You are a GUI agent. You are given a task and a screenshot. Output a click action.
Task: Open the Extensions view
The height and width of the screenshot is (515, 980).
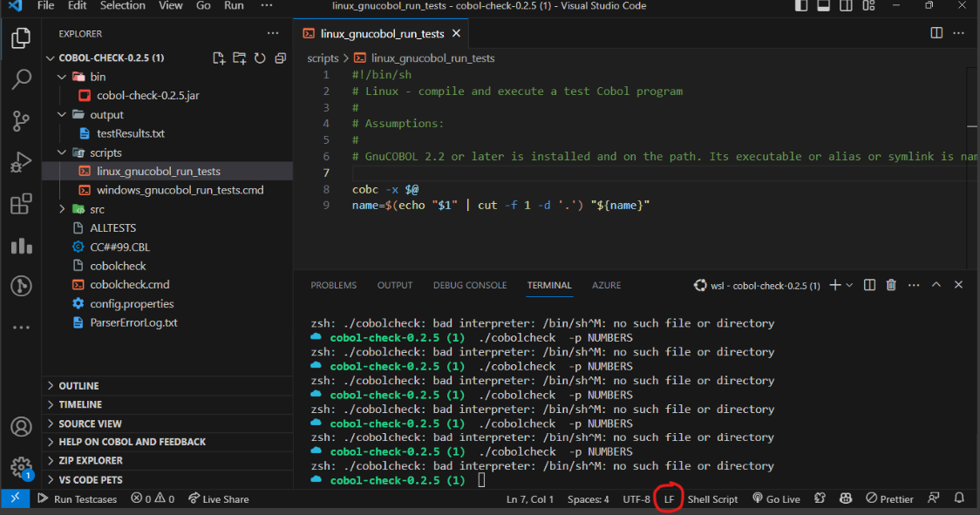[21, 205]
